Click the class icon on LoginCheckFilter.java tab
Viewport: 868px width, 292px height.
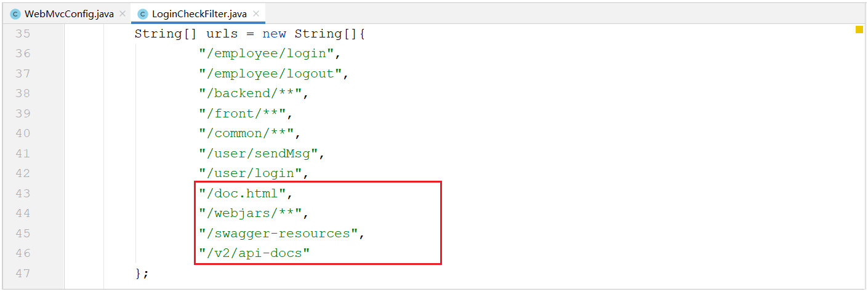coord(142,14)
